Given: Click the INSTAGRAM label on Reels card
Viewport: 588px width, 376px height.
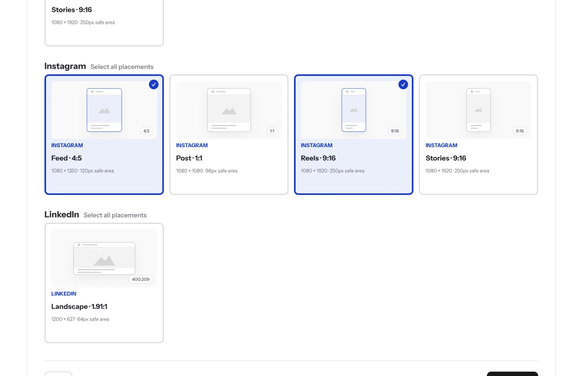Looking at the screenshot, I should 317,145.
